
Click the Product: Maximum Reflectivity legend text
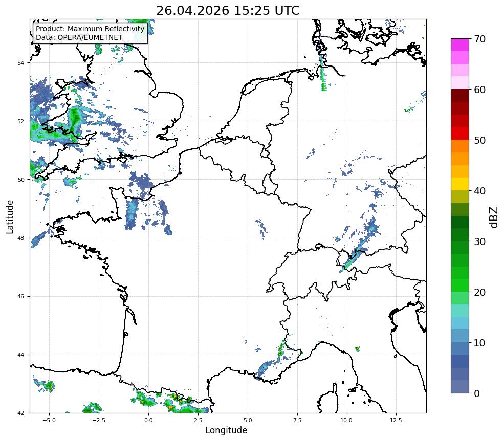[90, 29]
